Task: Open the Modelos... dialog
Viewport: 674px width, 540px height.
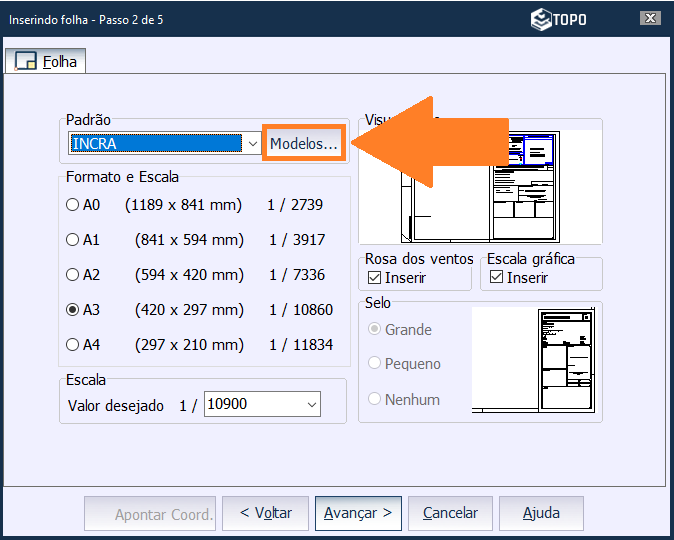Action: click(x=304, y=144)
